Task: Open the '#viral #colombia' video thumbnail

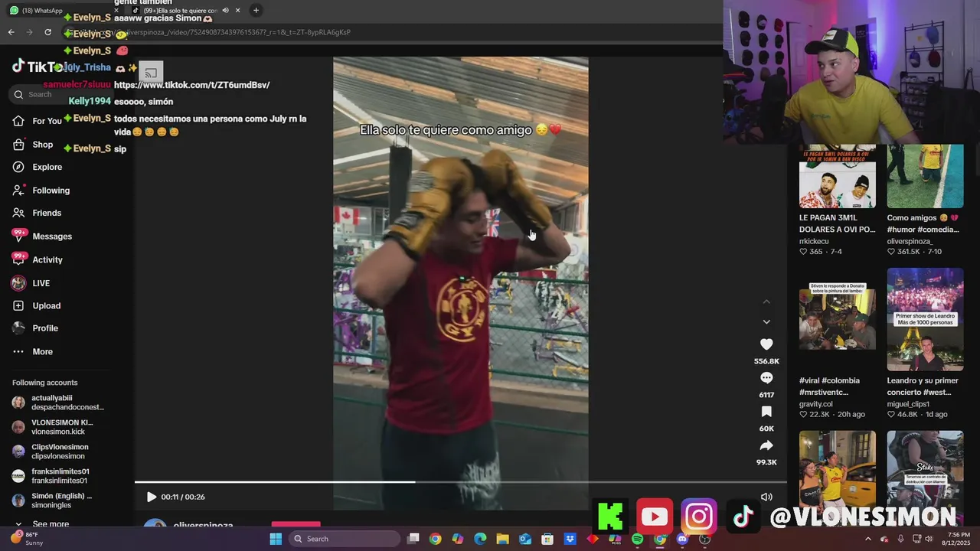Action: 837,319
